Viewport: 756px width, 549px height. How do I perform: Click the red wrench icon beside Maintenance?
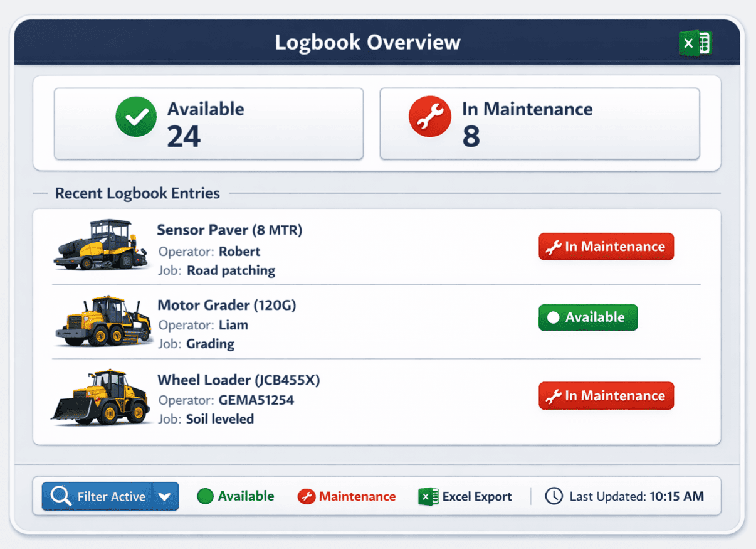coord(306,497)
